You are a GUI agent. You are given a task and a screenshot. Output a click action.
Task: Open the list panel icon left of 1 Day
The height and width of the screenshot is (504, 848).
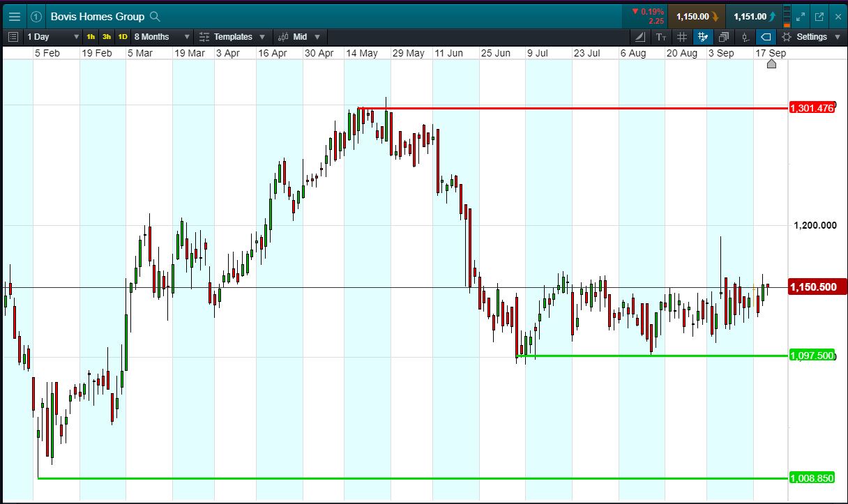pyautogui.click(x=13, y=37)
